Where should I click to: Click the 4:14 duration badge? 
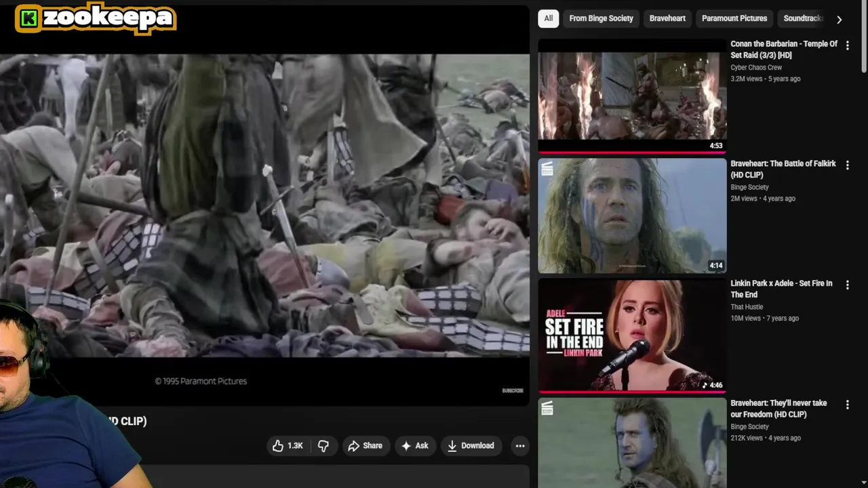716,266
